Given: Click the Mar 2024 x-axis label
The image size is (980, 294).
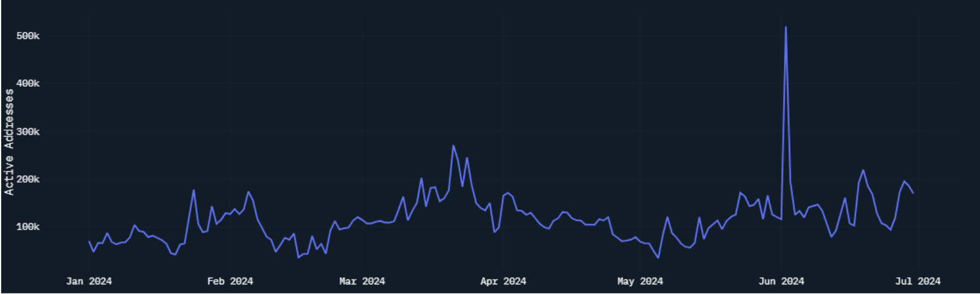Looking at the screenshot, I should (x=362, y=281).
